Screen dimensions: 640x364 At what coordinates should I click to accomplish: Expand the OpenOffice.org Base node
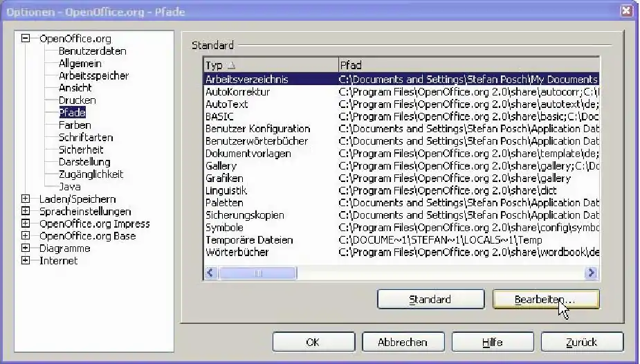[26, 236]
